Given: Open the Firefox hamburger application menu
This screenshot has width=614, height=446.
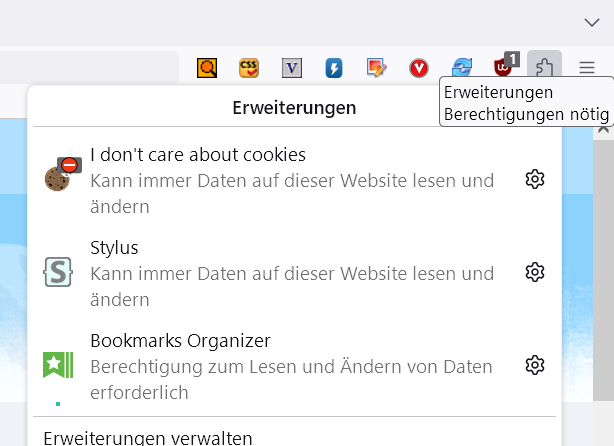Looking at the screenshot, I should pos(587,68).
